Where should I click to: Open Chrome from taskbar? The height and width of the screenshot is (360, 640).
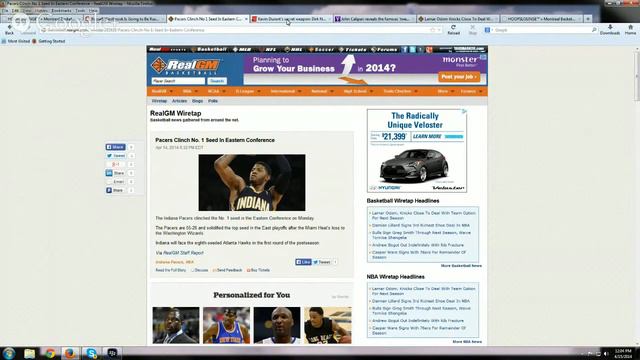[x=50, y=353]
